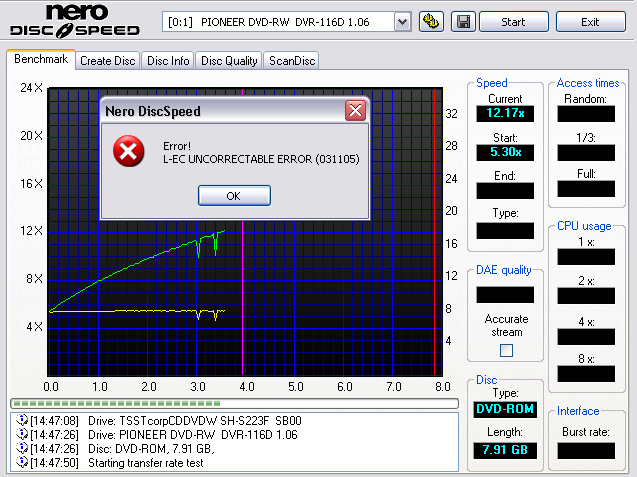Open the options icon beside drive dropdown
The image size is (637, 477).
[432, 22]
